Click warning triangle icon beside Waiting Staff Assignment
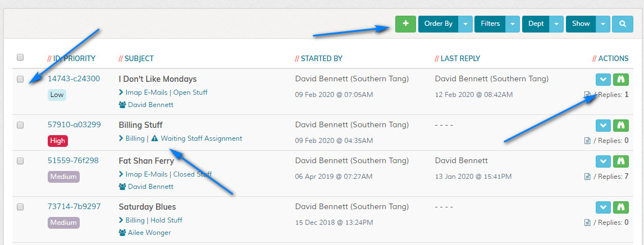Image resolution: width=644 pixels, height=245 pixels. pos(154,138)
